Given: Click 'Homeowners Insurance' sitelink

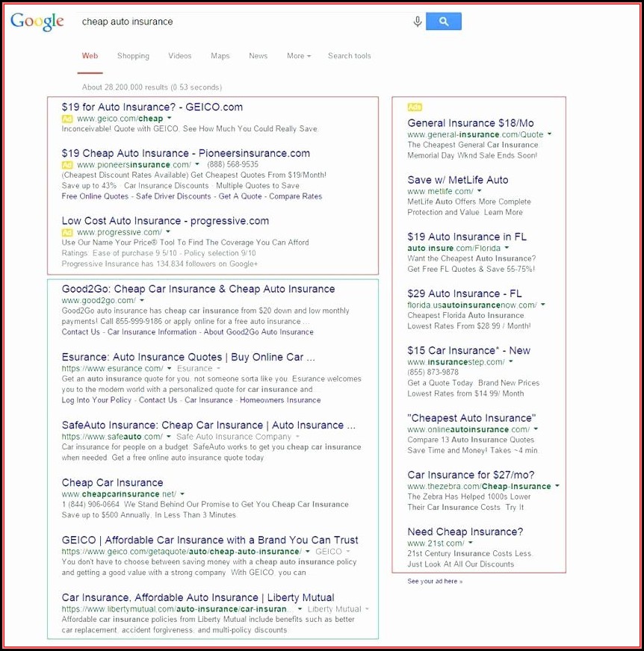Looking at the screenshot, I should click(280, 400).
